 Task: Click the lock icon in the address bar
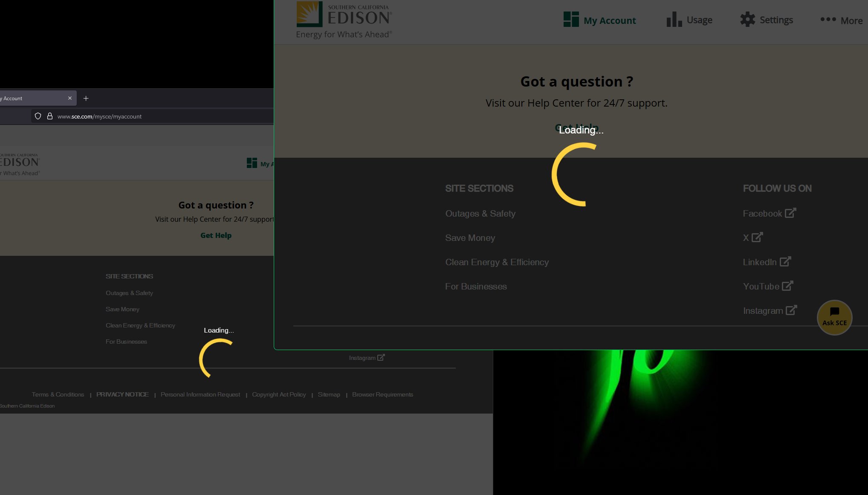tap(50, 116)
